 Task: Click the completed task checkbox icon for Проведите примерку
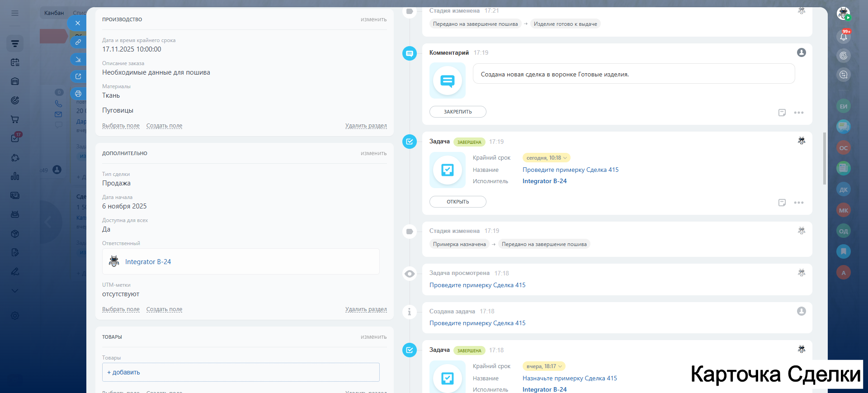[409, 142]
